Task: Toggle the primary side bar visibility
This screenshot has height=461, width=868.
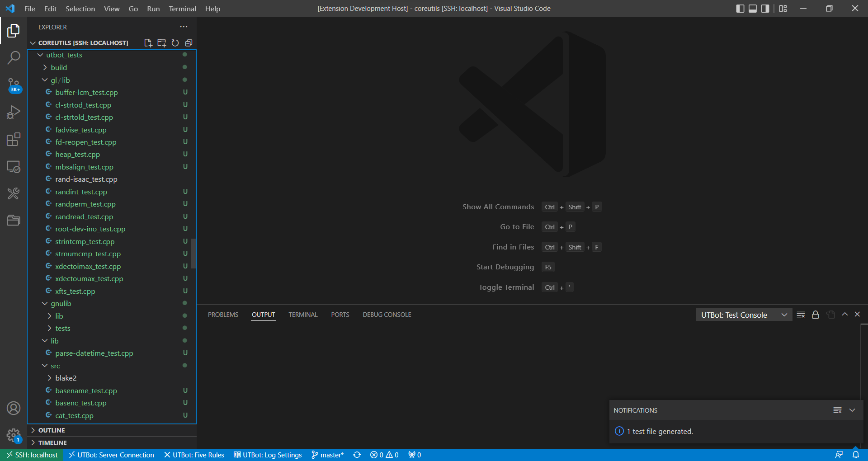Action: [x=740, y=9]
